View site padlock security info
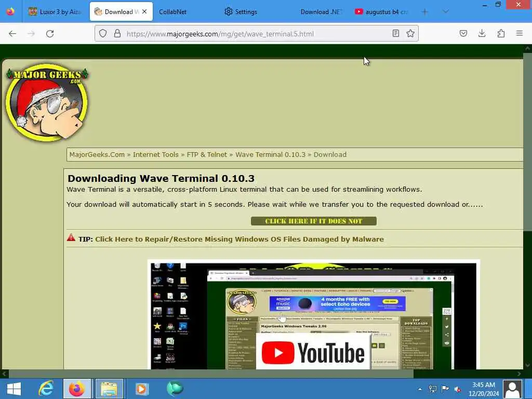 coord(117,33)
